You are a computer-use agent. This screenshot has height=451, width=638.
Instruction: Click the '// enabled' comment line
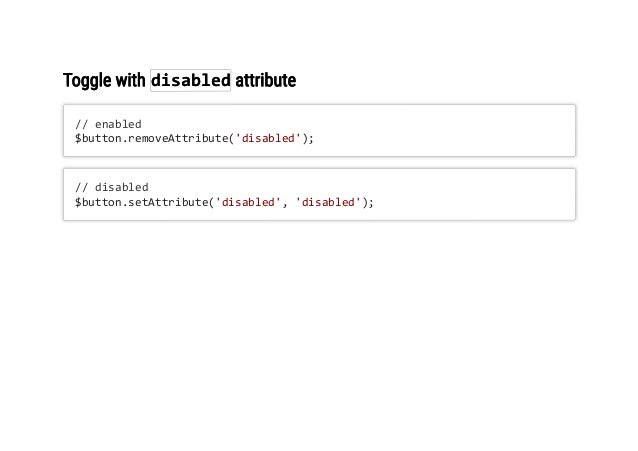[x=108, y=124]
